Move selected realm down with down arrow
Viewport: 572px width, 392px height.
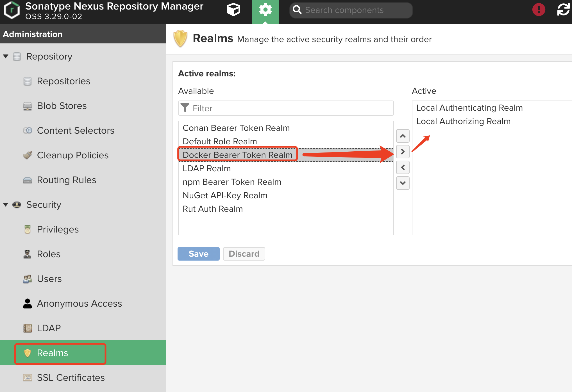(x=403, y=183)
